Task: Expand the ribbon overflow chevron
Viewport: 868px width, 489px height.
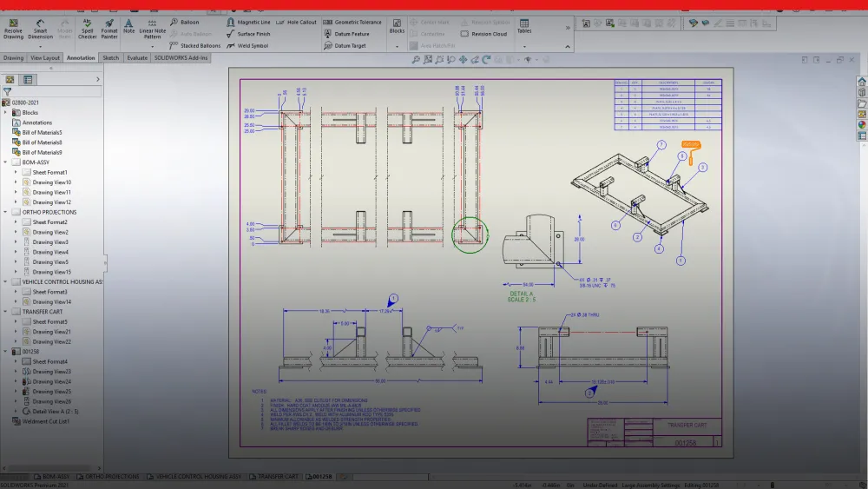Action: (568, 27)
